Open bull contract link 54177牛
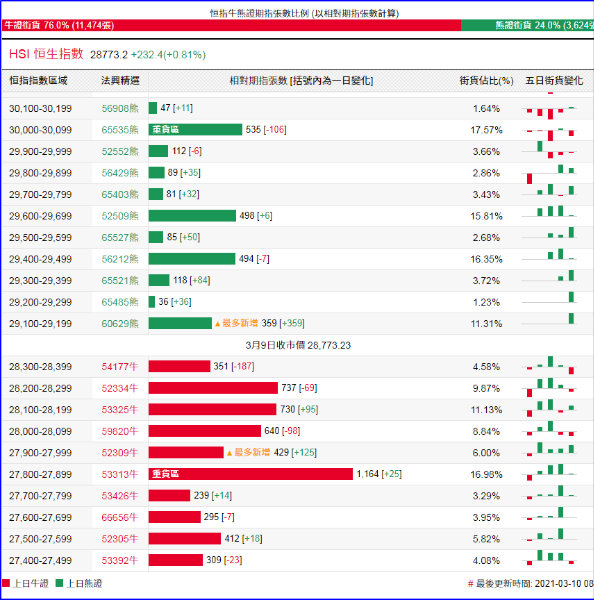Viewport: 594px width, 600px height. click(119, 367)
